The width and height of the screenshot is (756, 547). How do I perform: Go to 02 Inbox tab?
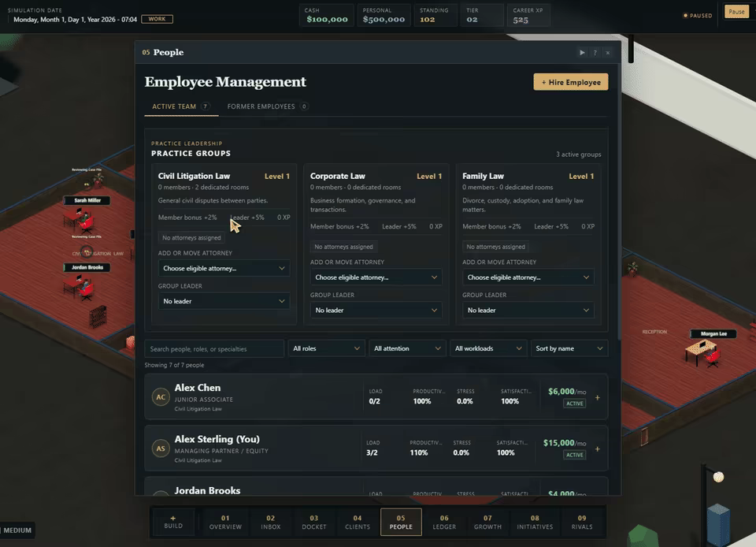[270, 522]
